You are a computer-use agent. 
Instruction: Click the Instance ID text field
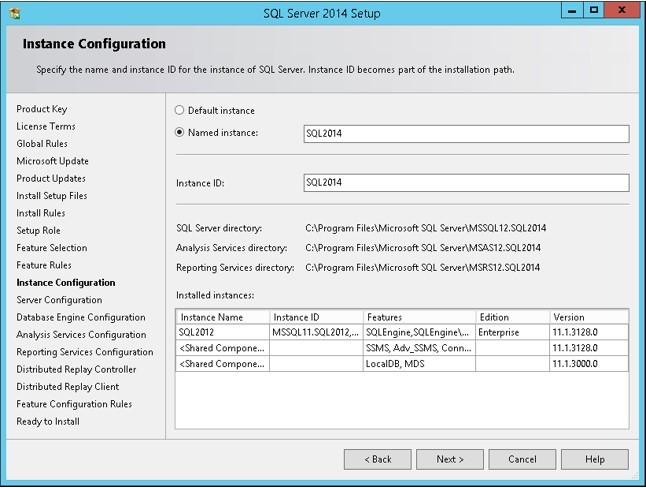pos(465,183)
